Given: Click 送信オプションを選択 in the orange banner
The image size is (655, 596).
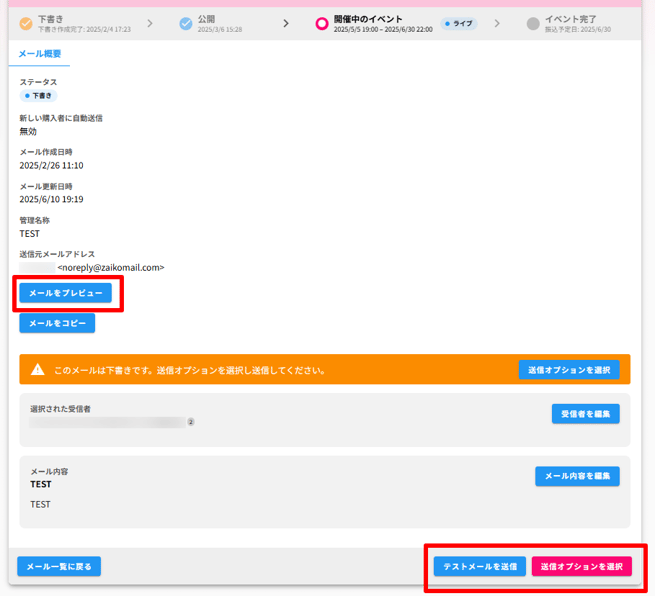Looking at the screenshot, I should (569, 370).
